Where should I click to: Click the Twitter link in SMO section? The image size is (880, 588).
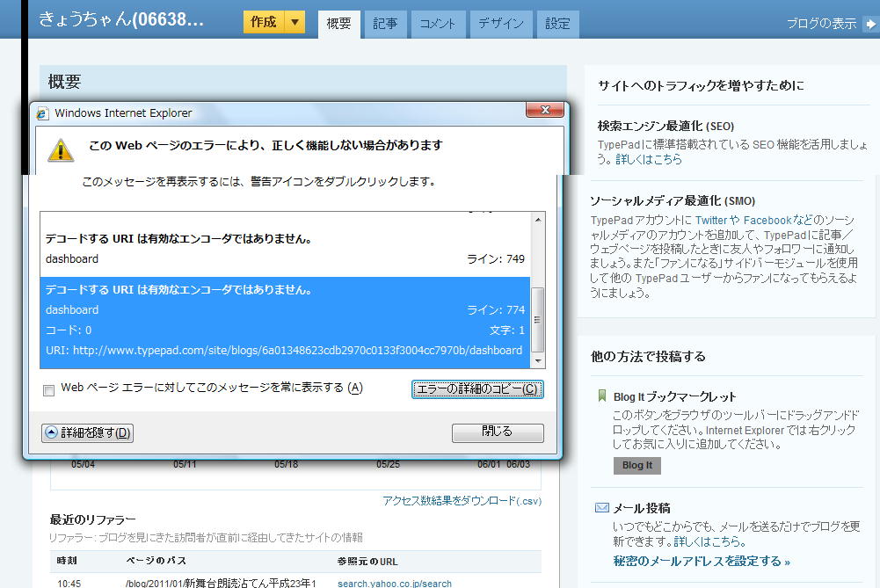point(711,221)
